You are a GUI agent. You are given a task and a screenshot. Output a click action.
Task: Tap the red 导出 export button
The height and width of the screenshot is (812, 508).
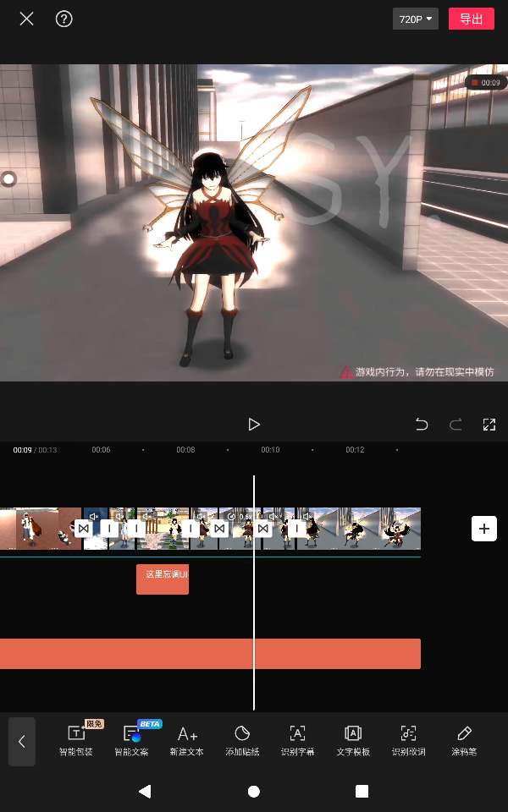(472, 19)
